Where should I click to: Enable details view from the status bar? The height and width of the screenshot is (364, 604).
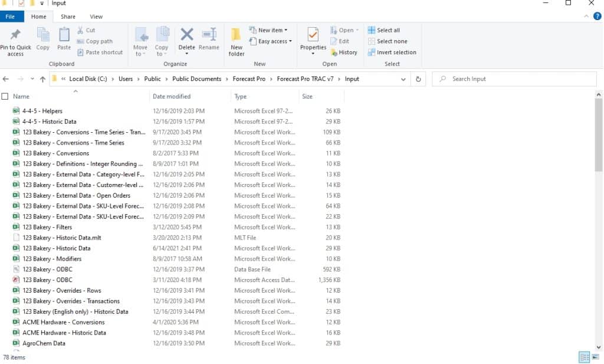[583, 357]
